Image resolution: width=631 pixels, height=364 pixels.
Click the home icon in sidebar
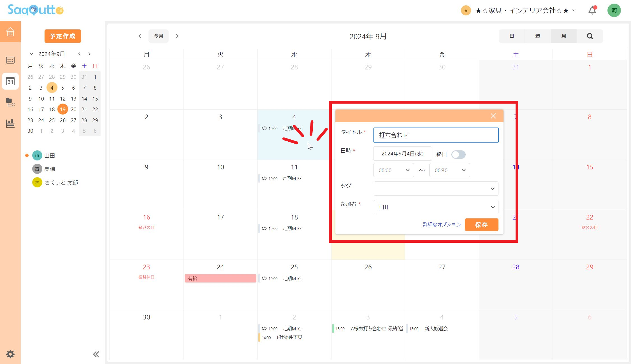click(10, 32)
